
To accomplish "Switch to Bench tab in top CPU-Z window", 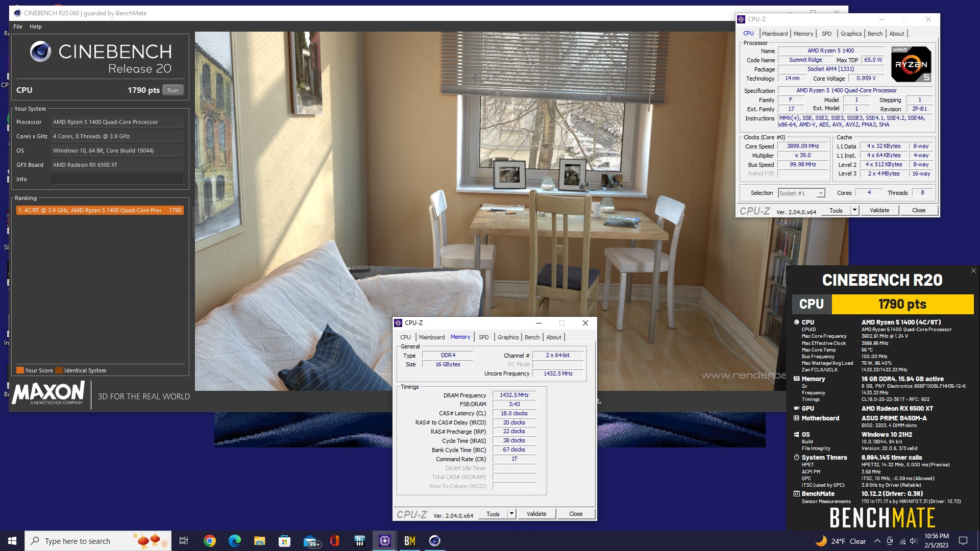I will pyautogui.click(x=875, y=34).
